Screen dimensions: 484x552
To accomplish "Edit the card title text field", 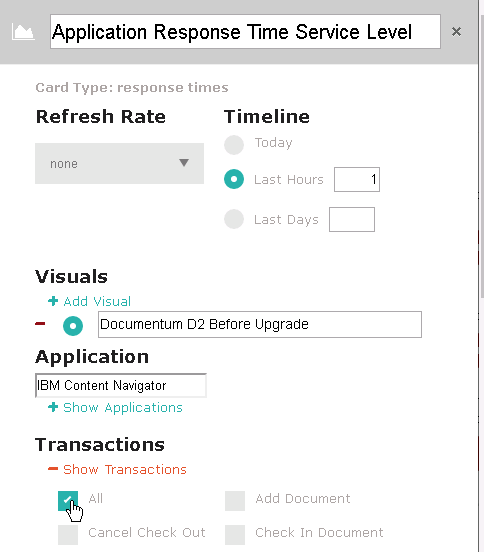I will coord(245,32).
